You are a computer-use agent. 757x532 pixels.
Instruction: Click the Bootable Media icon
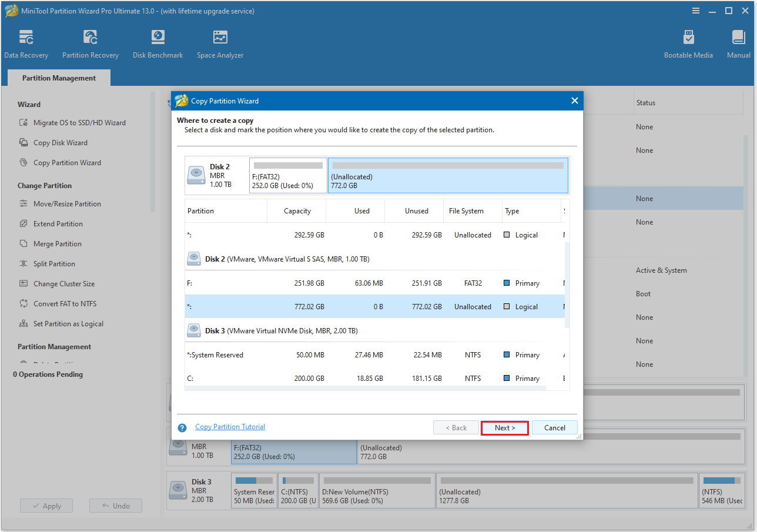pos(688,42)
